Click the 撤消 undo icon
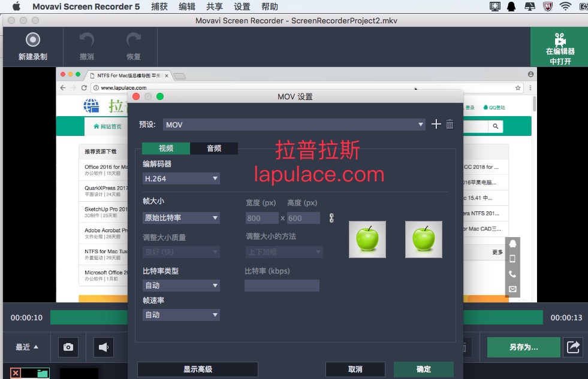Image resolution: width=588 pixels, height=379 pixels. point(87,40)
